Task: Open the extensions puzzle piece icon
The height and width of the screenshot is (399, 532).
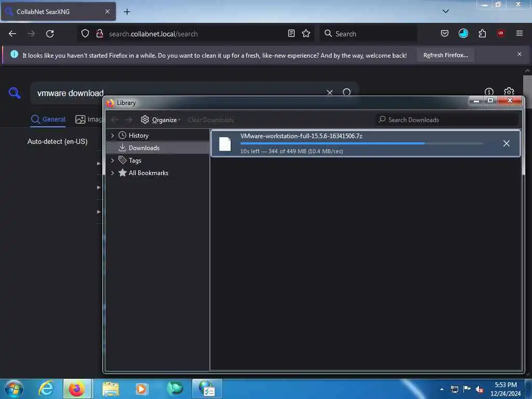Action: tap(482, 33)
